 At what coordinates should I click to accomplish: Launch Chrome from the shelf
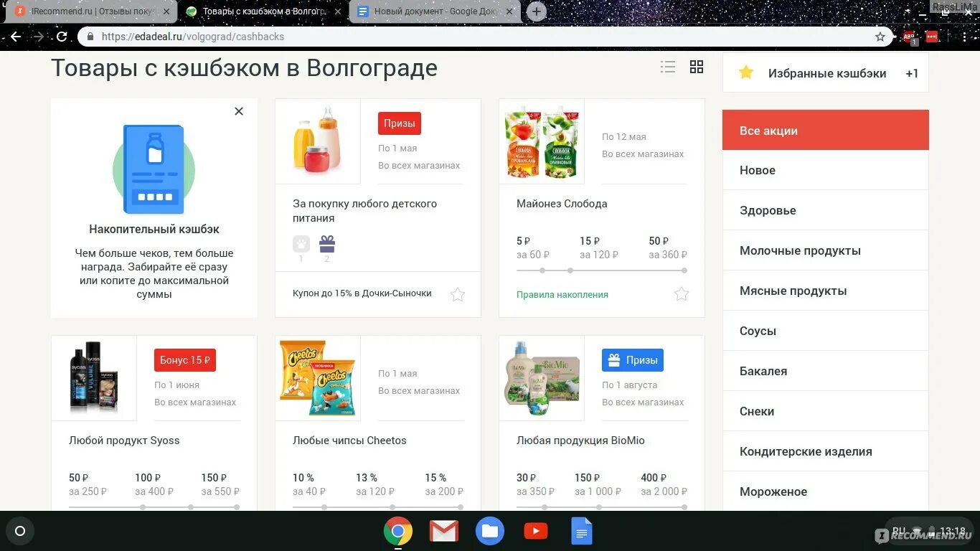point(398,532)
